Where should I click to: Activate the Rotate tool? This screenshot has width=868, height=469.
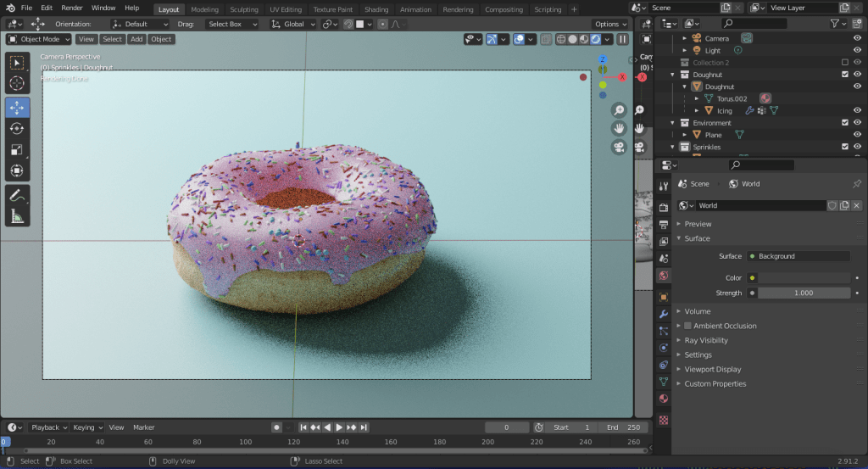(x=17, y=128)
